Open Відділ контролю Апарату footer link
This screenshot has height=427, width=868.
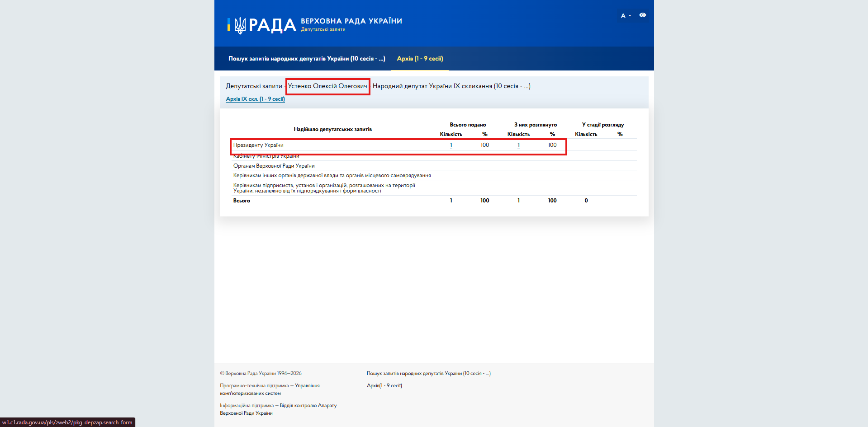coord(278,409)
